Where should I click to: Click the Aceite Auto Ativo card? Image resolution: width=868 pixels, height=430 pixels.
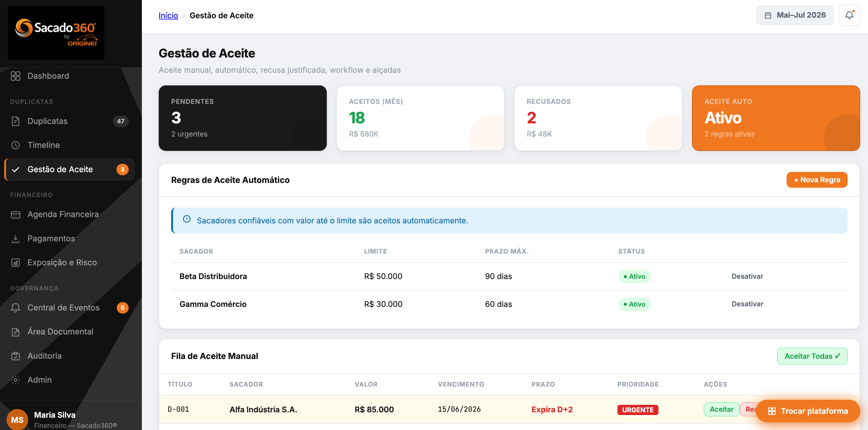[776, 118]
